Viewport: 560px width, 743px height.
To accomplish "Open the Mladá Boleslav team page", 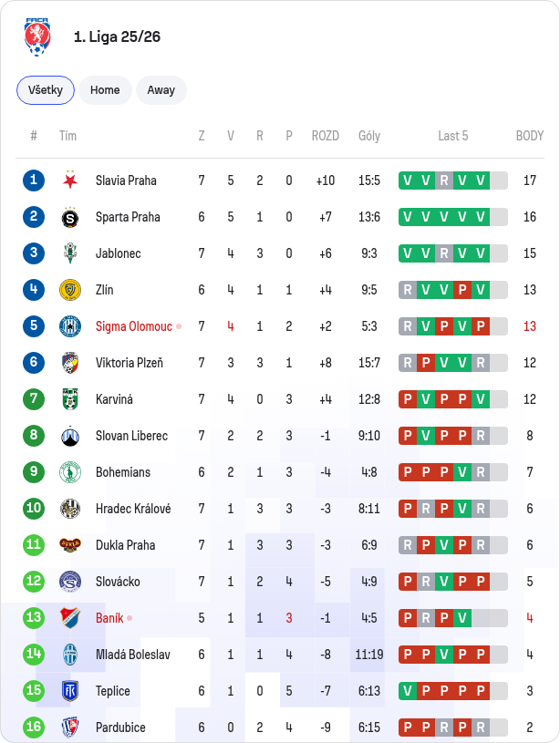I will click(x=133, y=655).
